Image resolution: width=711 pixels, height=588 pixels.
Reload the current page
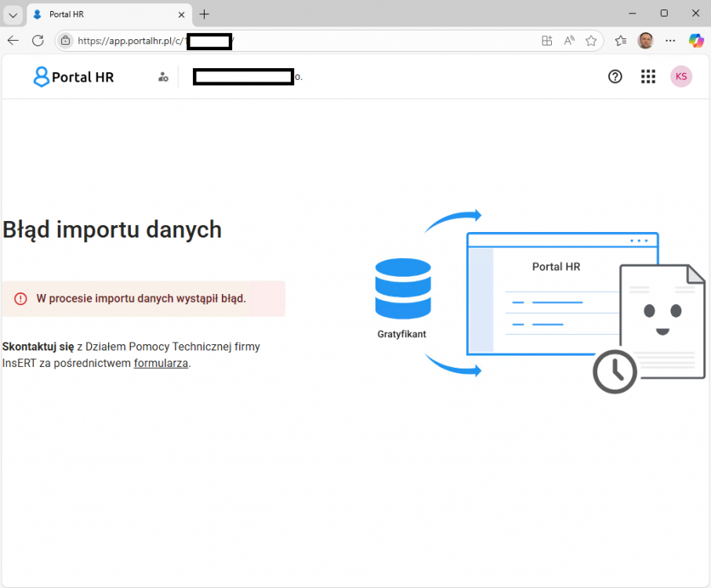tap(38, 41)
